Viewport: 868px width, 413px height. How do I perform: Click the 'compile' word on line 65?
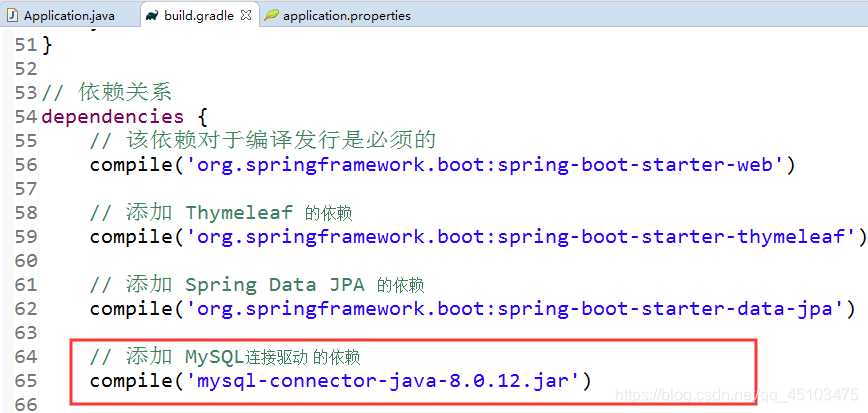pyautogui.click(x=132, y=381)
